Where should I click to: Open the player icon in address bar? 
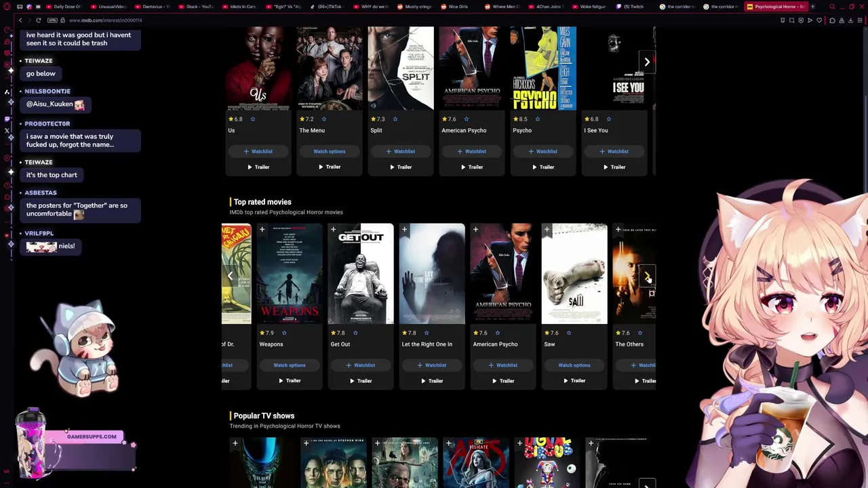click(810, 20)
